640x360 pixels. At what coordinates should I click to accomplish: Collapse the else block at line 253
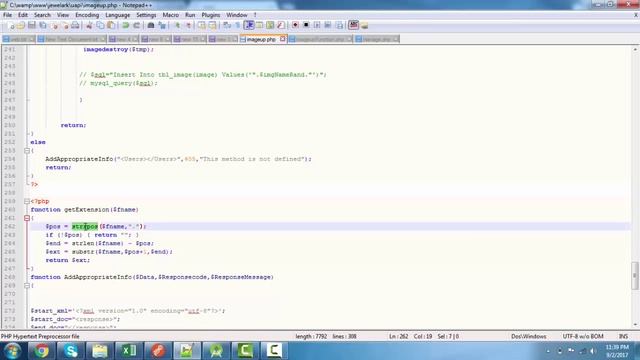(x=27, y=151)
